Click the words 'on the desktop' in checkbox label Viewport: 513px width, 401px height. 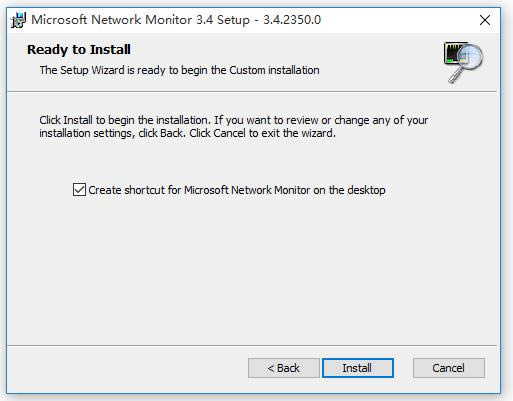(349, 190)
